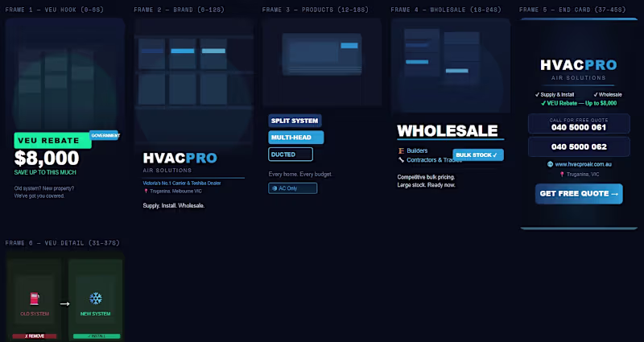This screenshot has height=342, width=644.
Task: Click the blue snowflake new system icon
Action: pyautogui.click(x=96, y=299)
